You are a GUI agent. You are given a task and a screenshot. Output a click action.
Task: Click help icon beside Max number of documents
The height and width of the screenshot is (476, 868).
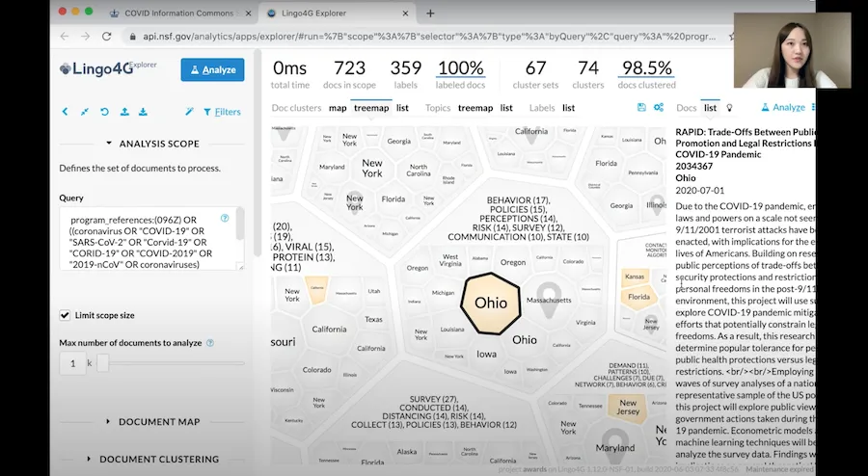coord(210,343)
